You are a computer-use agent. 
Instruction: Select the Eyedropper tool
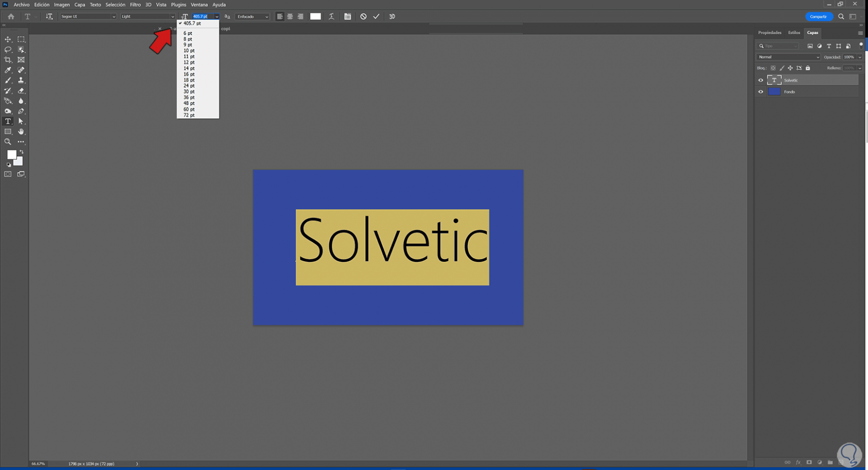(x=8, y=70)
